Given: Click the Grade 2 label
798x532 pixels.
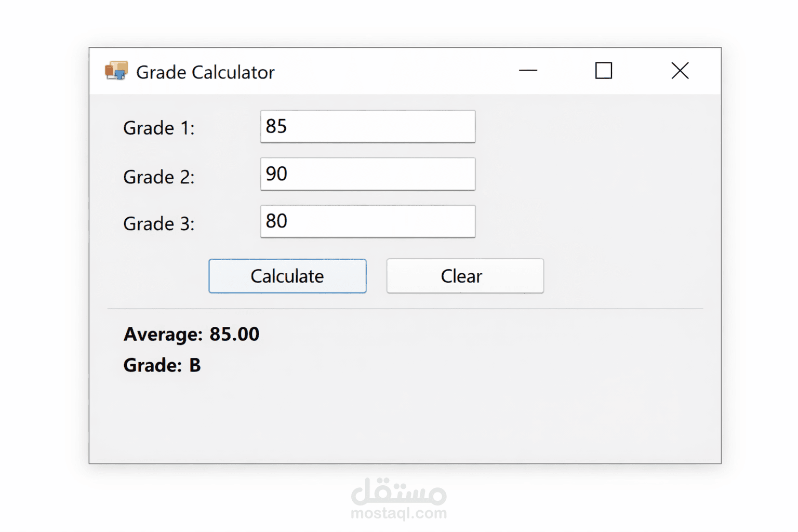Looking at the screenshot, I should click(x=158, y=177).
